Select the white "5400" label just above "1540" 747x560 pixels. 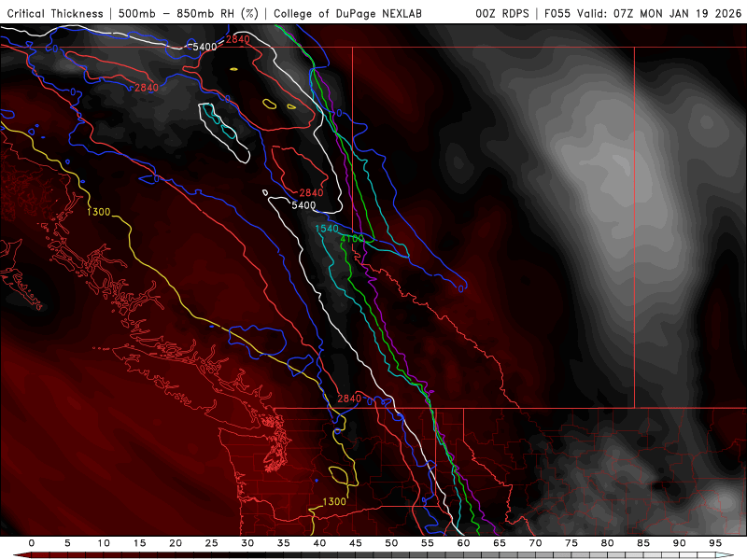click(x=303, y=205)
